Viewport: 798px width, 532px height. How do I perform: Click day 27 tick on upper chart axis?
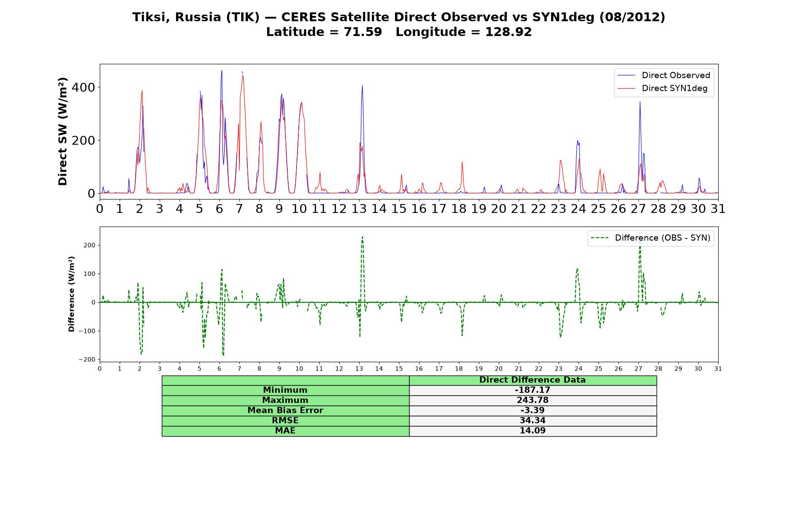click(638, 208)
